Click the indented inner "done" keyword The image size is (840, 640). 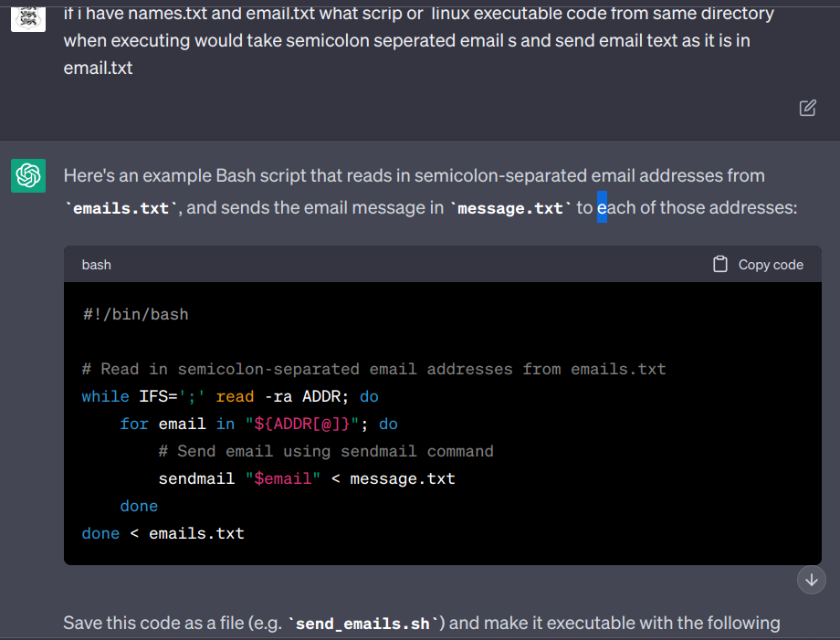[139, 506]
